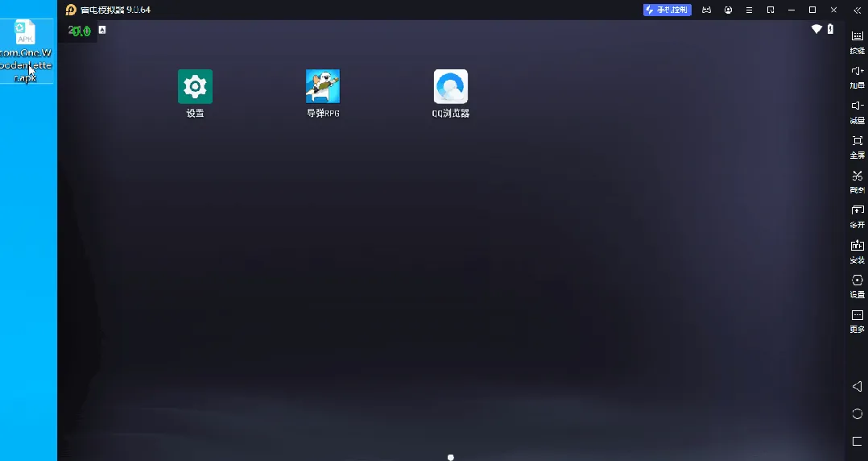Screen dimensions: 868x461
Task: Click the 安装 install APK sidebar icon
Action: [x=857, y=251]
